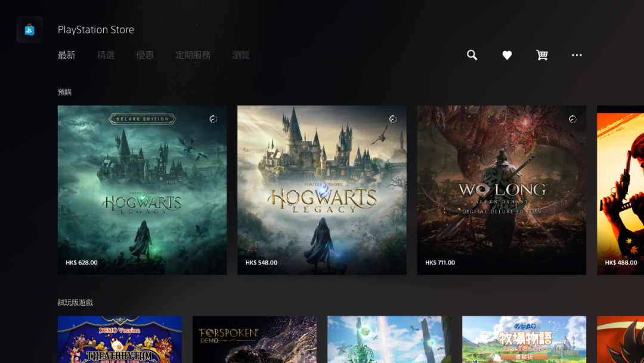
Task: Click the HK$ 628.00 price label
Action: (82, 263)
